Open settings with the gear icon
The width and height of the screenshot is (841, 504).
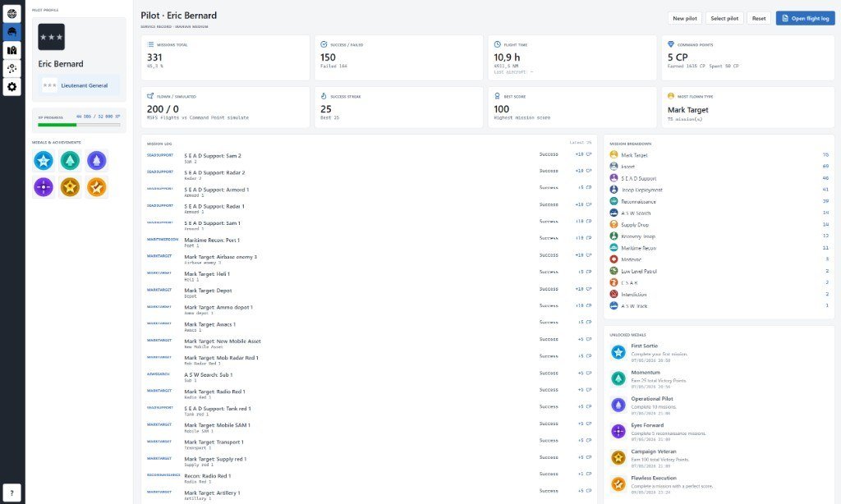(x=11, y=86)
